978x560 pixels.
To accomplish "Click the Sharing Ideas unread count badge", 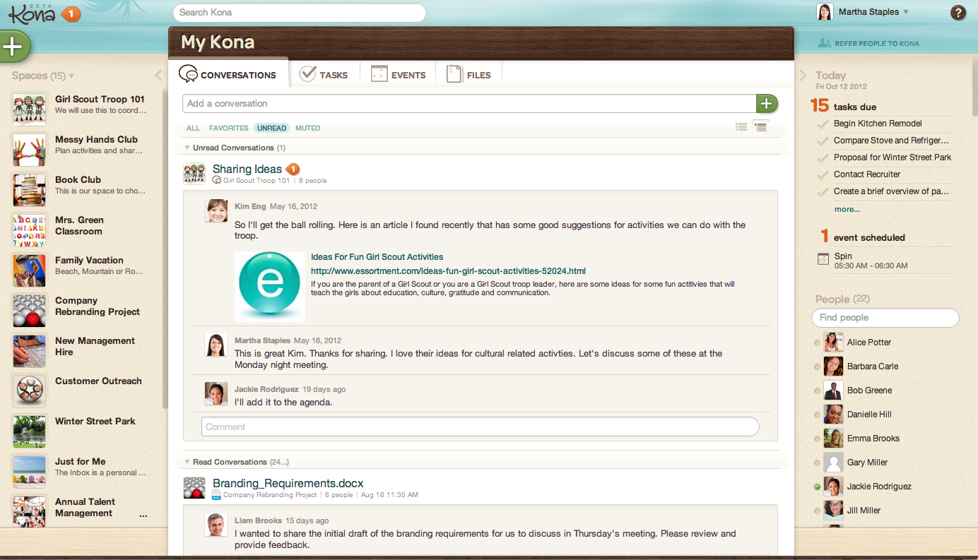I will point(293,169).
